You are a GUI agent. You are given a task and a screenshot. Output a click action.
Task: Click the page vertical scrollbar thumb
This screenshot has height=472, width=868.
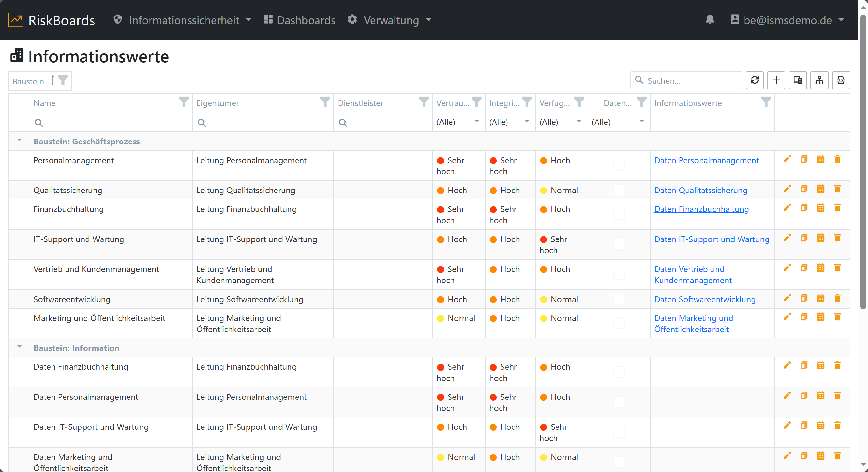click(x=863, y=162)
